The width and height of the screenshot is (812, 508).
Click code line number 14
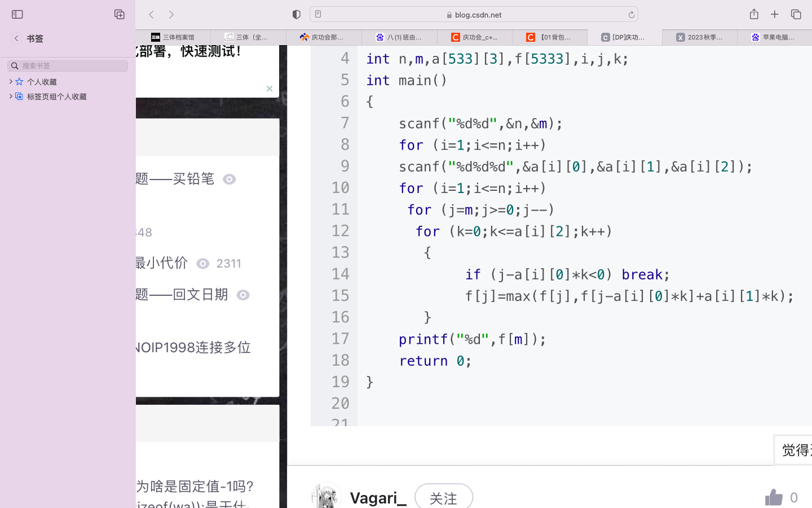pos(340,274)
